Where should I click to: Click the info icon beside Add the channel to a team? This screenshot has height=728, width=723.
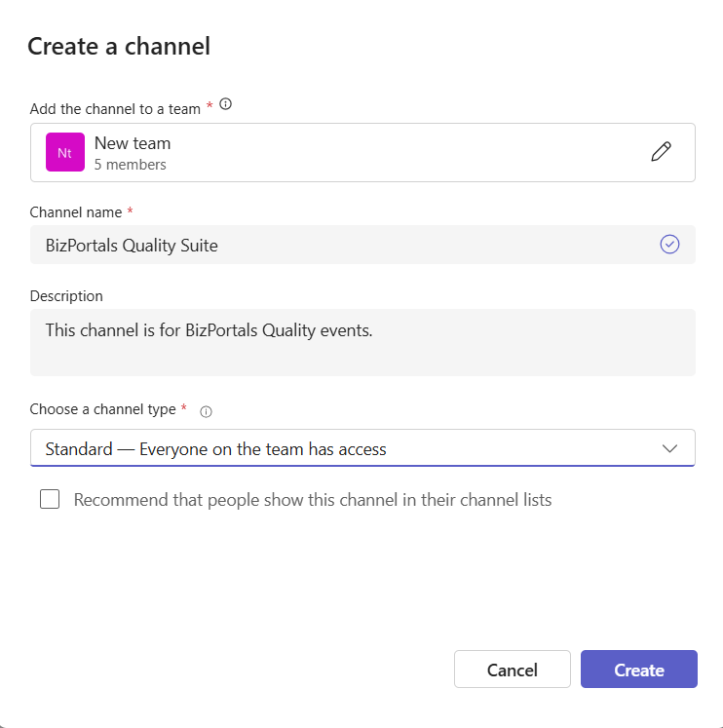tap(225, 104)
